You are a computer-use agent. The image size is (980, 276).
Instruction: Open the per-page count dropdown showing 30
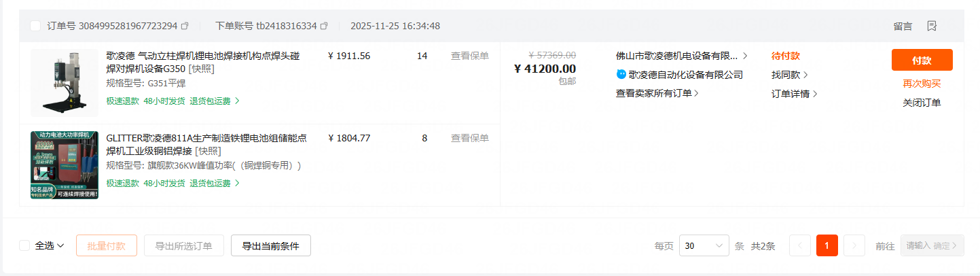[704, 245]
